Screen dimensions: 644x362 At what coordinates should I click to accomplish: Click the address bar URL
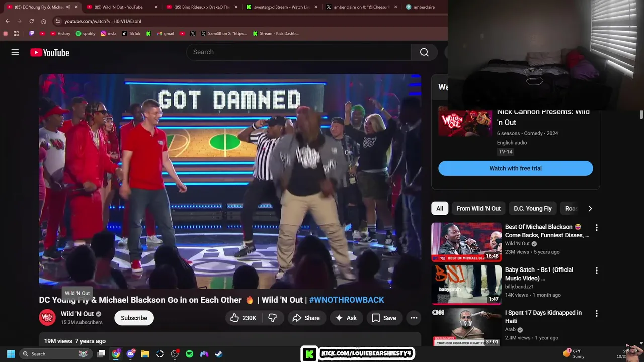tap(103, 21)
